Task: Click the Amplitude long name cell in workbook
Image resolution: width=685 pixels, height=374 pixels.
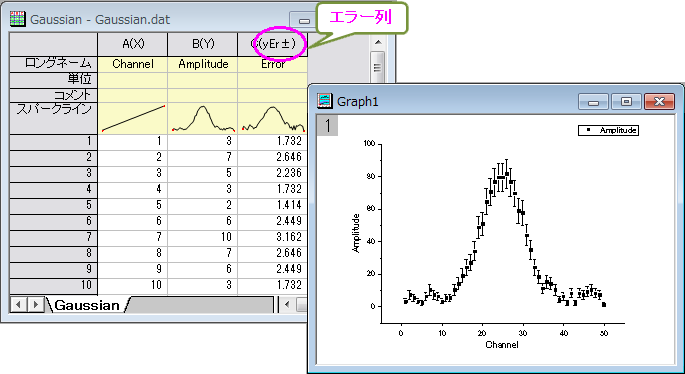Action: point(203,64)
